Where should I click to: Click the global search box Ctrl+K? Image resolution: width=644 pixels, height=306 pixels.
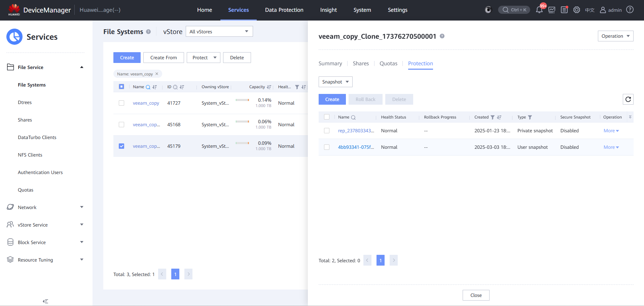[x=514, y=10]
